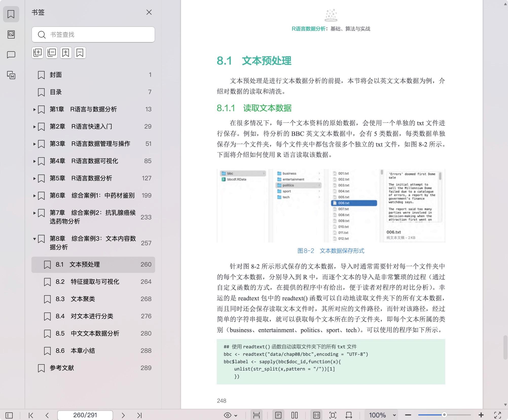Fit page to window icon

point(333,415)
